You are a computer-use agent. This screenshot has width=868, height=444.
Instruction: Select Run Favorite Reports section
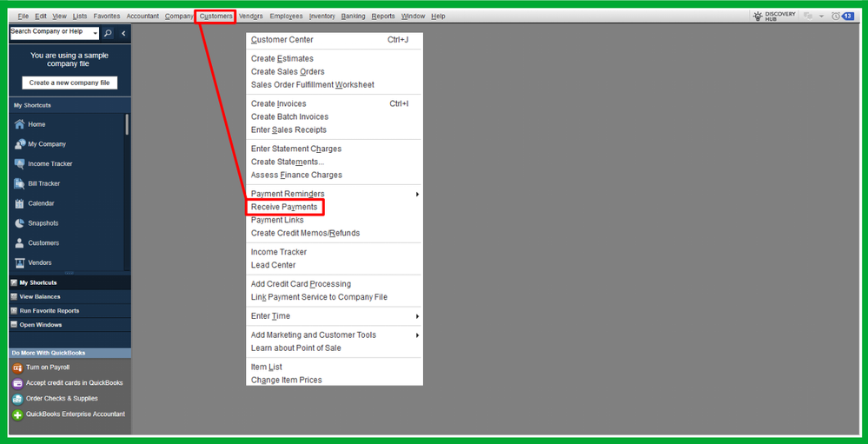[70, 310]
